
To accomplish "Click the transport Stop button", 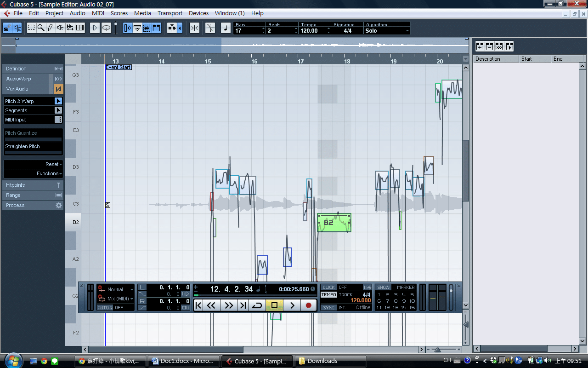I will point(274,305).
